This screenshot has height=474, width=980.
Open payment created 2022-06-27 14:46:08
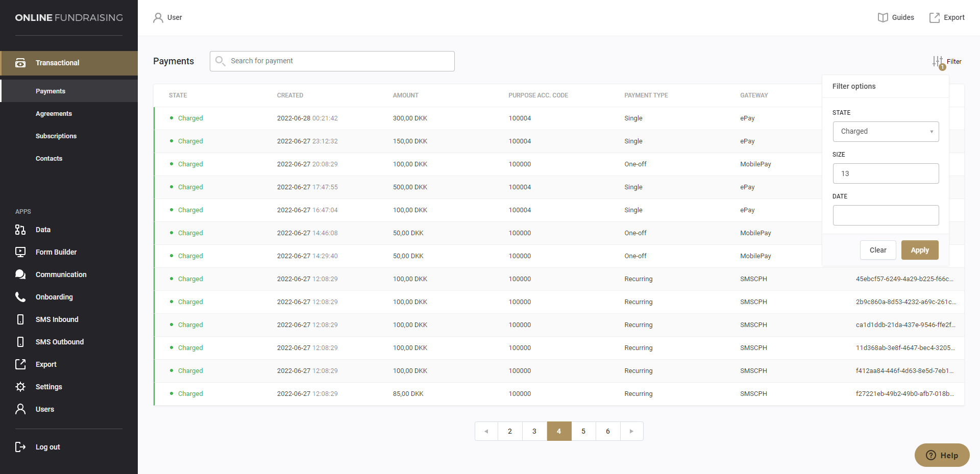[307, 233]
